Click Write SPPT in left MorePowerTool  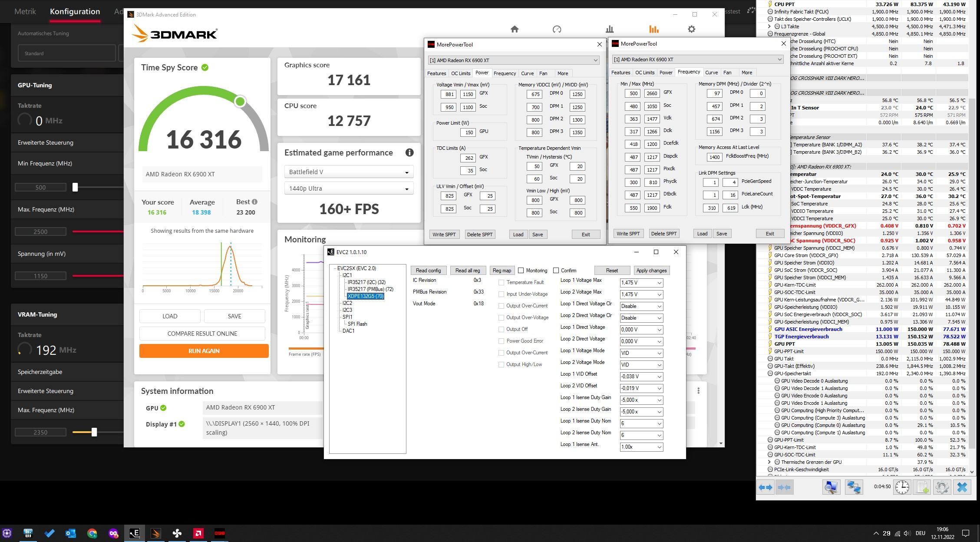(444, 235)
